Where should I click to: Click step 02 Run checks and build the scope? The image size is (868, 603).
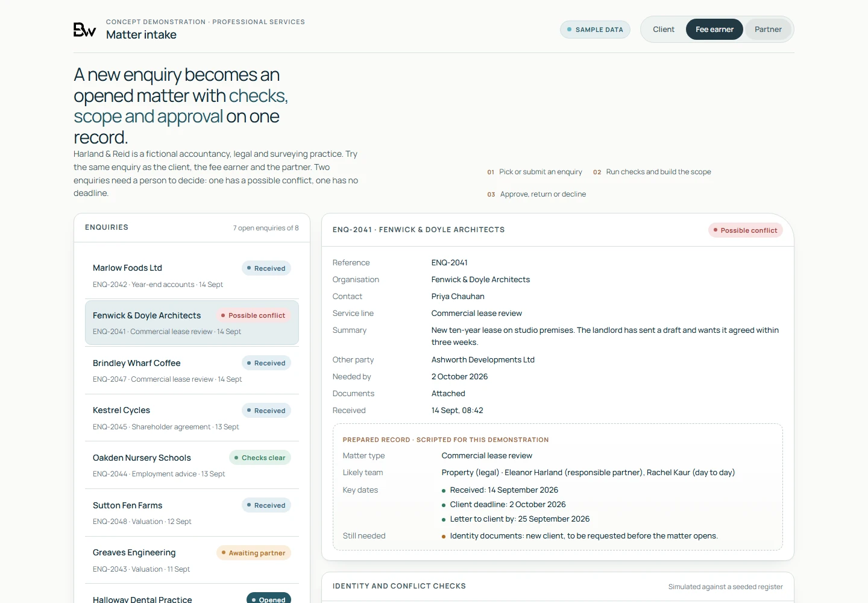pyautogui.click(x=652, y=172)
